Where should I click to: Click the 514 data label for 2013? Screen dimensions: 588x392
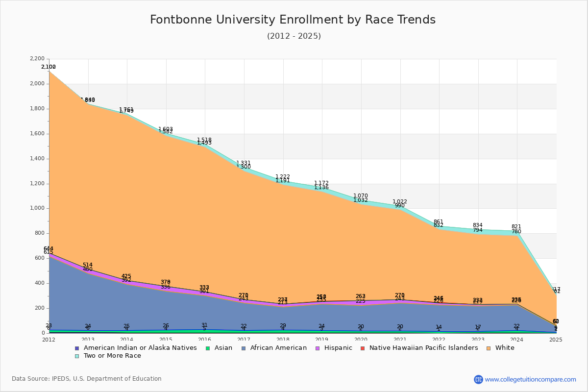coord(88,265)
